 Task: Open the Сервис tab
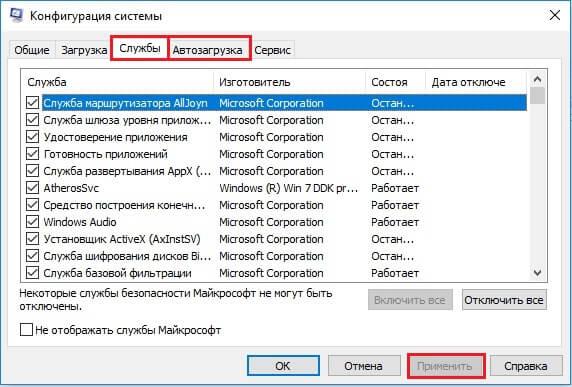[272, 50]
